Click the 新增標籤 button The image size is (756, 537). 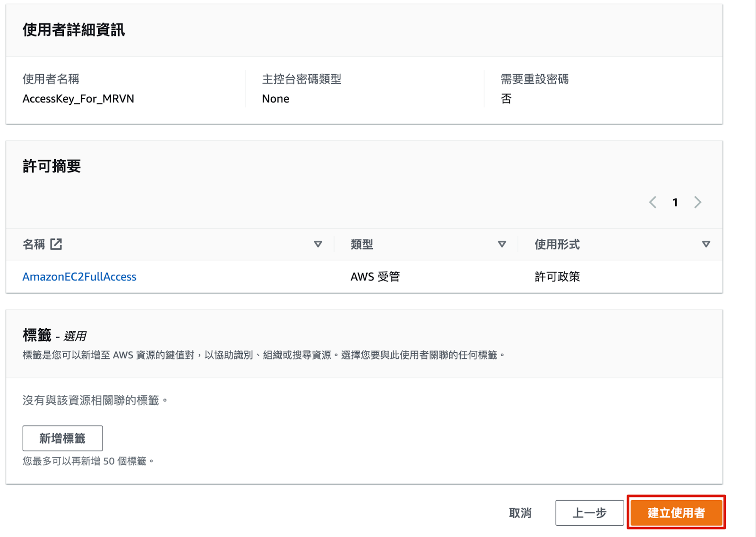click(x=62, y=438)
